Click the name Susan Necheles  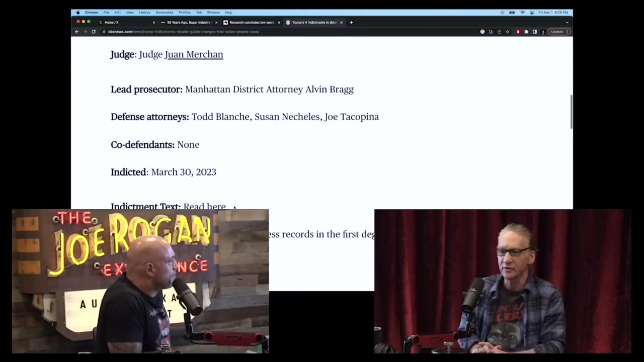[x=287, y=117]
